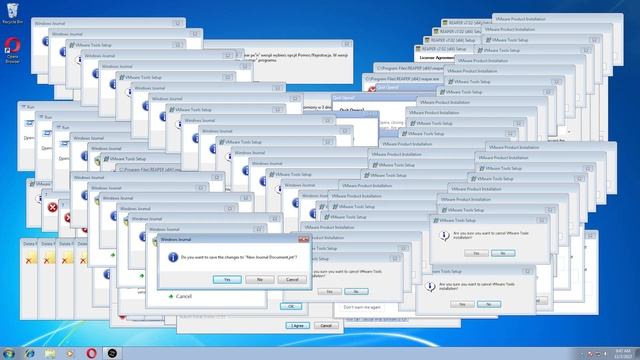This screenshot has height=360, width=640.
Task: Click the "License Agreement" heading in REAPER Setup
Action: tap(437, 58)
